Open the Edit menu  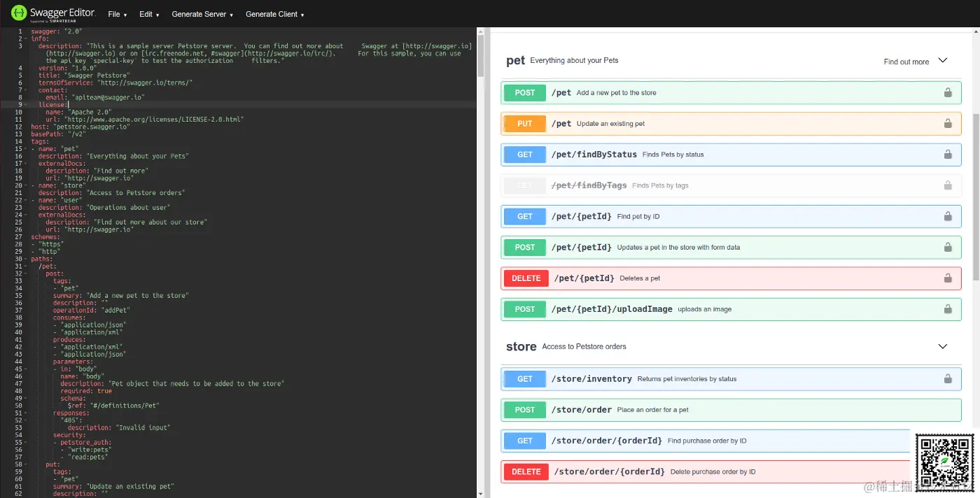pyautogui.click(x=149, y=14)
